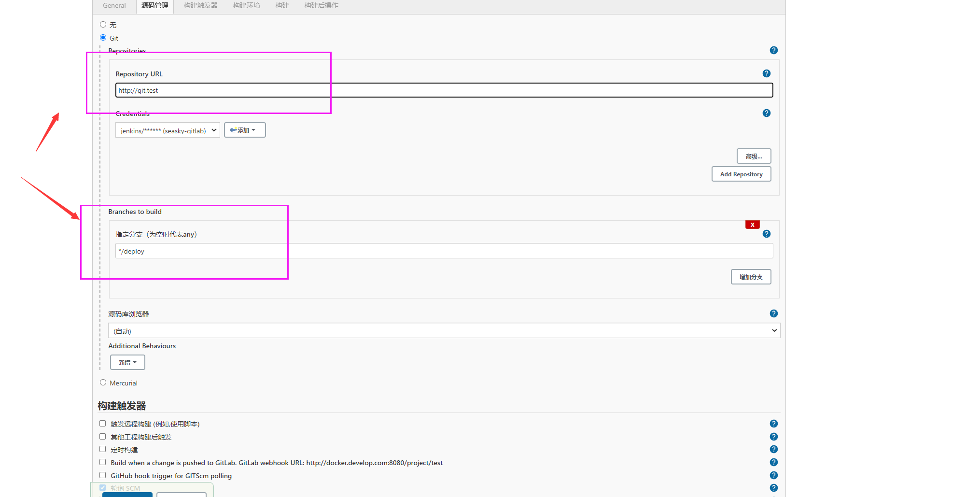Click the 构建触发器 section heading
Viewport: 980px width, 497px height.
click(x=122, y=406)
